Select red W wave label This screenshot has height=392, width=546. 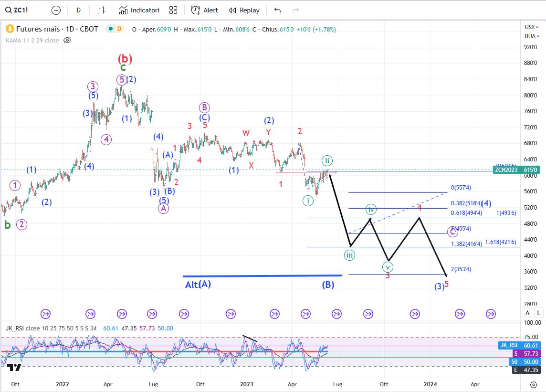pos(246,133)
